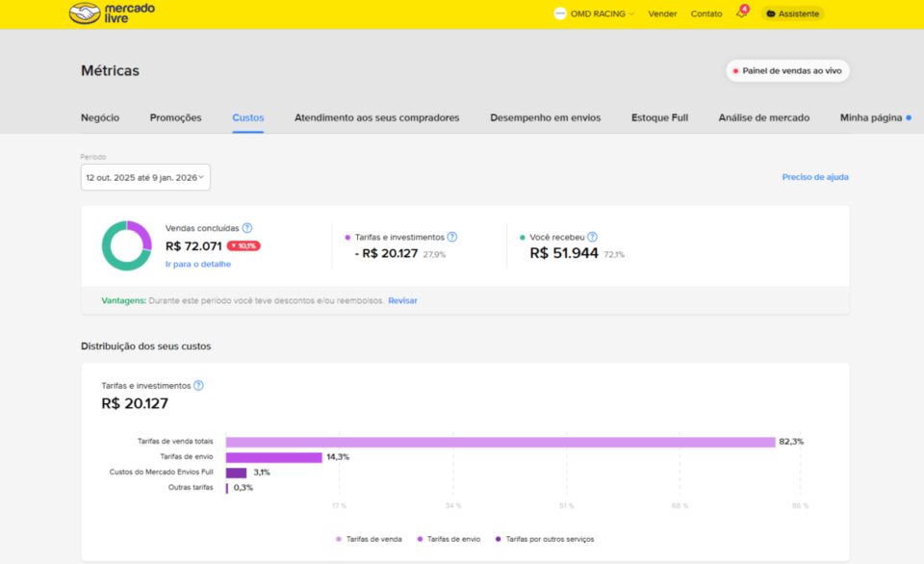Click Vender in the top bar
The image size is (924, 564).
pyautogui.click(x=662, y=13)
